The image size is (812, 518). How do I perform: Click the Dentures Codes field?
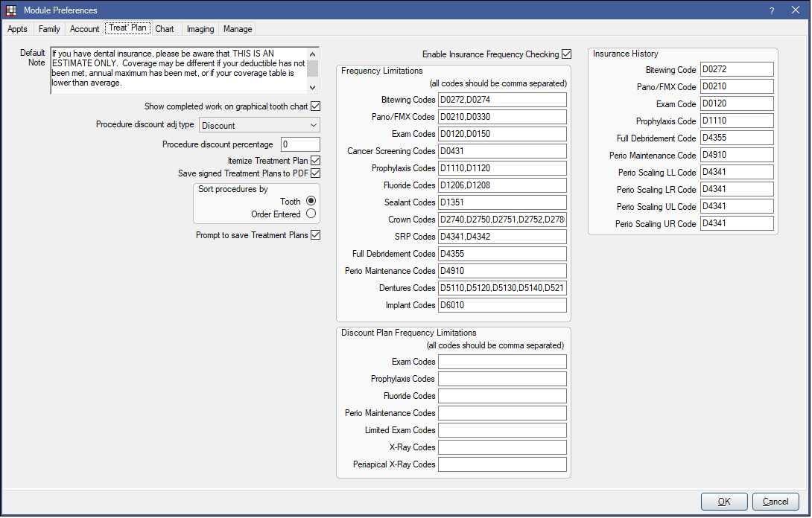tap(502, 288)
